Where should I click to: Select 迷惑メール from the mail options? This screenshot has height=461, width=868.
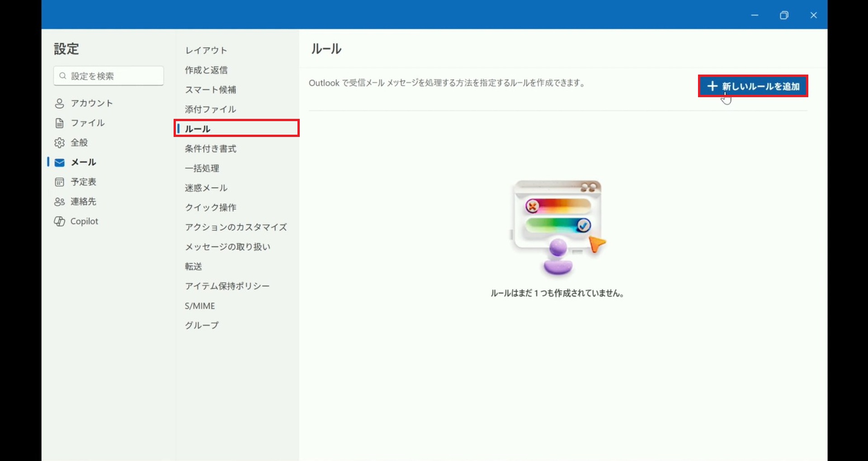click(x=206, y=188)
